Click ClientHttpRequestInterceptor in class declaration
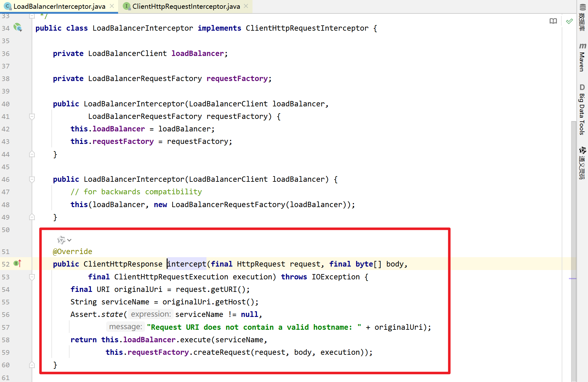The image size is (588, 382). 307,28
